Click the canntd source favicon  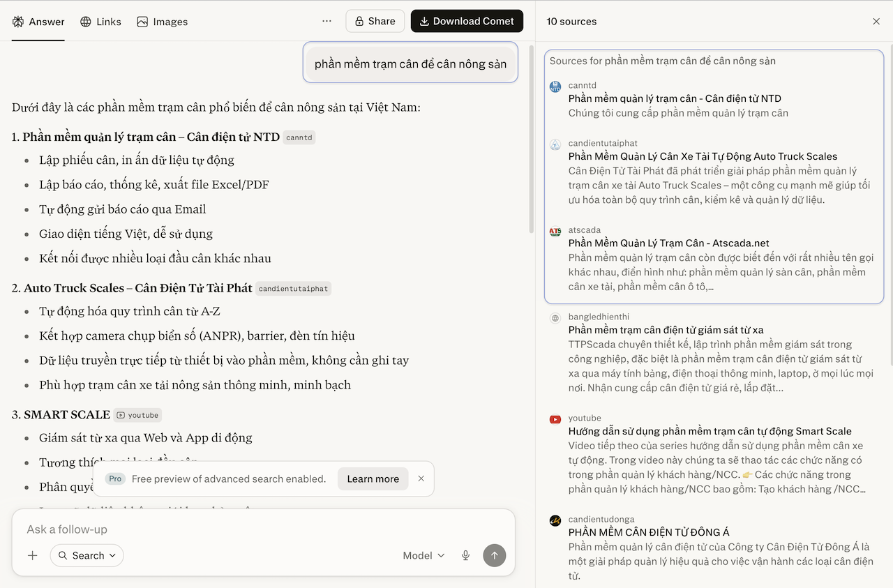pos(555,86)
